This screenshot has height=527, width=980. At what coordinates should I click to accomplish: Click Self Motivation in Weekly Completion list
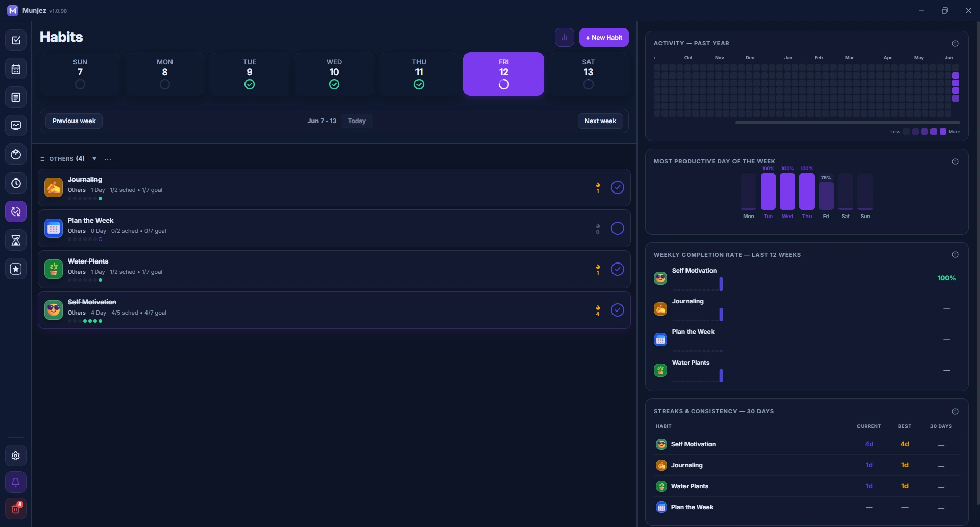[694, 271]
